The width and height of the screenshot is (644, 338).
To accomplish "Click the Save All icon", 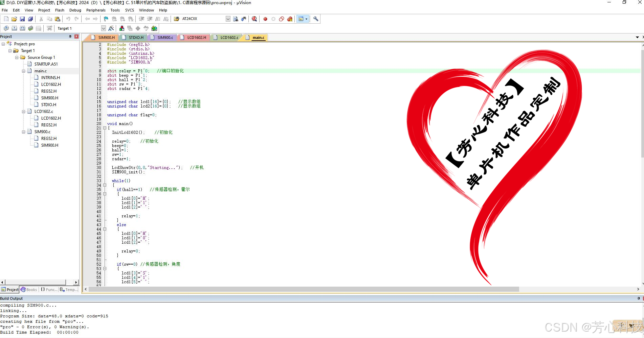I will pos(30,19).
